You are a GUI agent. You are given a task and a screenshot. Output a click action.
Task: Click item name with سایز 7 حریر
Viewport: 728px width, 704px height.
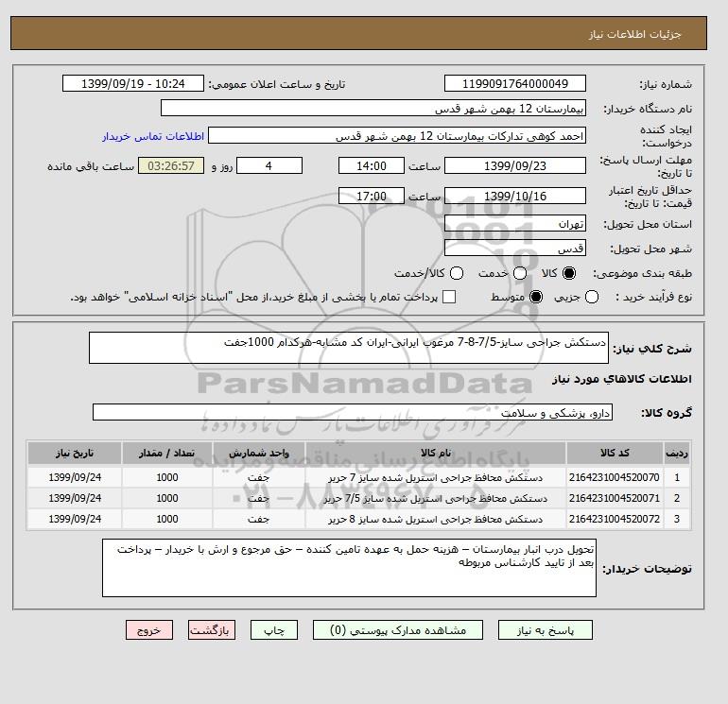[x=436, y=477]
